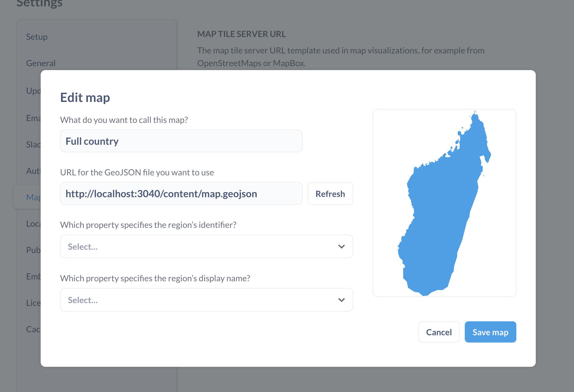Open Localization settings in sidebar

pos(33,224)
